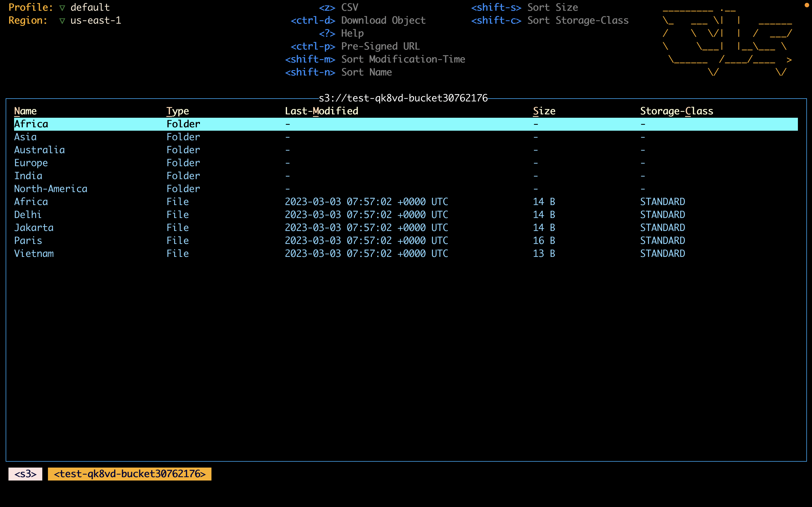The width and height of the screenshot is (812, 507).
Task: Click the Name column header
Action: (x=25, y=111)
